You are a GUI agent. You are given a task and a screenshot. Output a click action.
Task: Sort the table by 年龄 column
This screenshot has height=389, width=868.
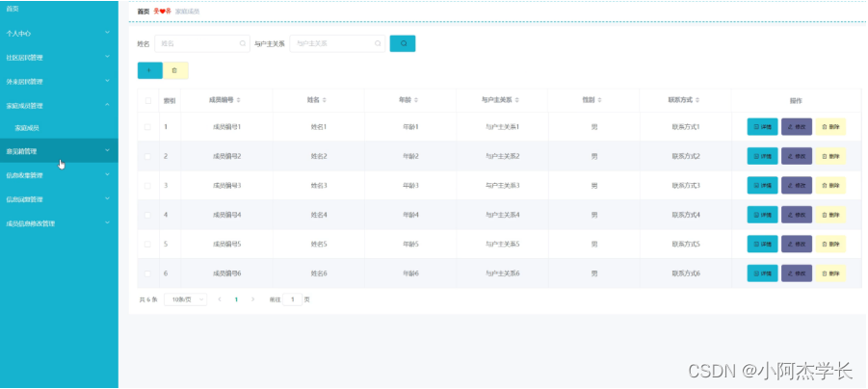click(416, 100)
